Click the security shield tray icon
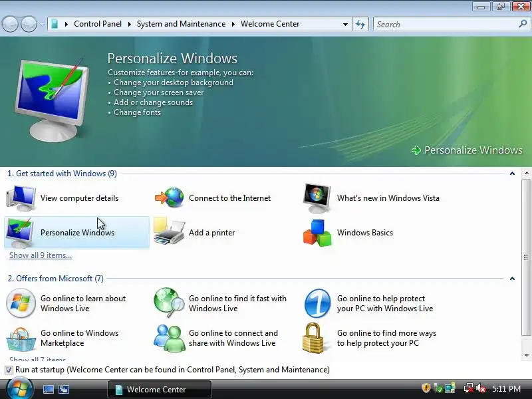This screenshot has height=399, width=532. [426, 388]
